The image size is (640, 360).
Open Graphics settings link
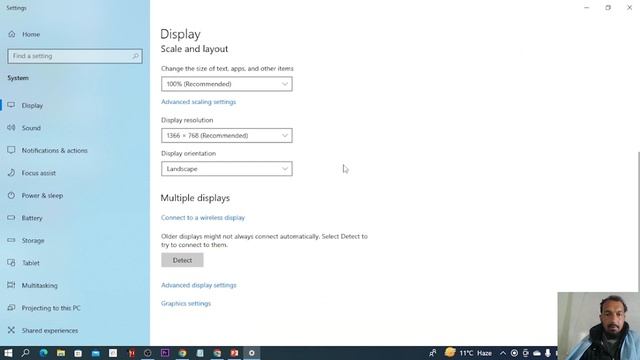coord(186,303)
